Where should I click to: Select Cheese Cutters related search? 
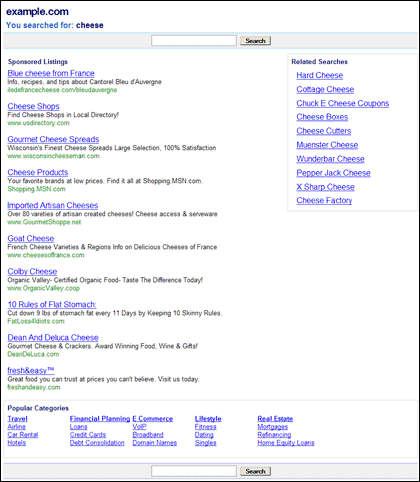pos(324,131)
